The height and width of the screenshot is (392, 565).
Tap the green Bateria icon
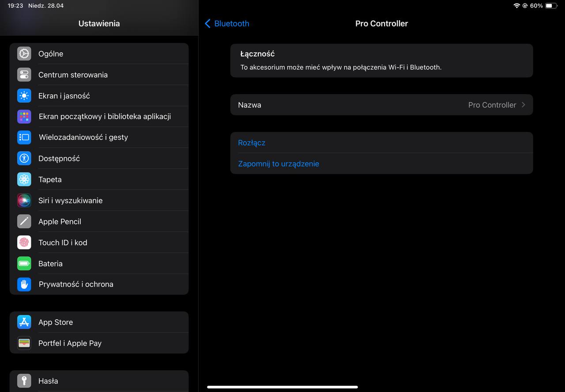(24, 264)
